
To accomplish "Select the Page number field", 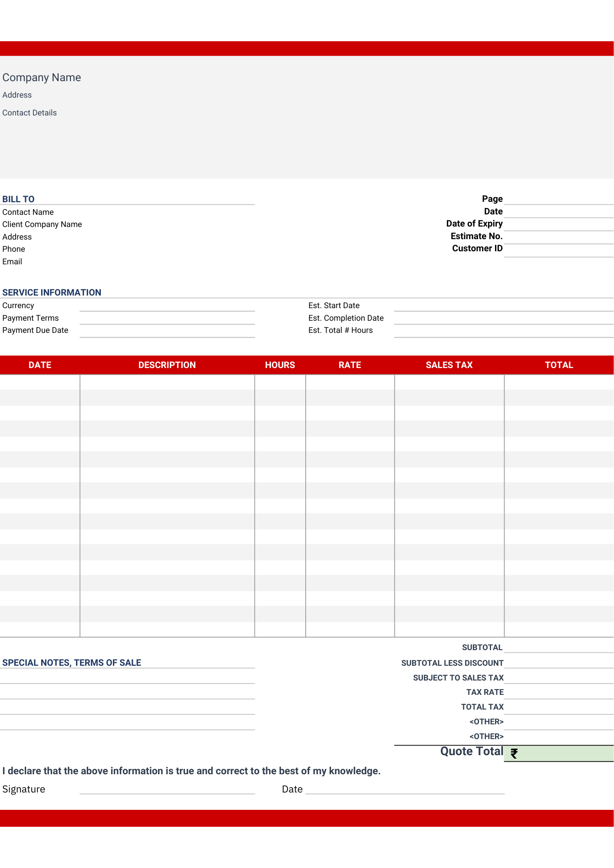I will point(558,199).
